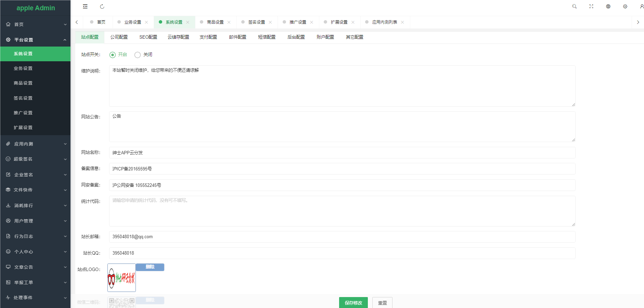Click the globe language icon

[x=608, y=7]
